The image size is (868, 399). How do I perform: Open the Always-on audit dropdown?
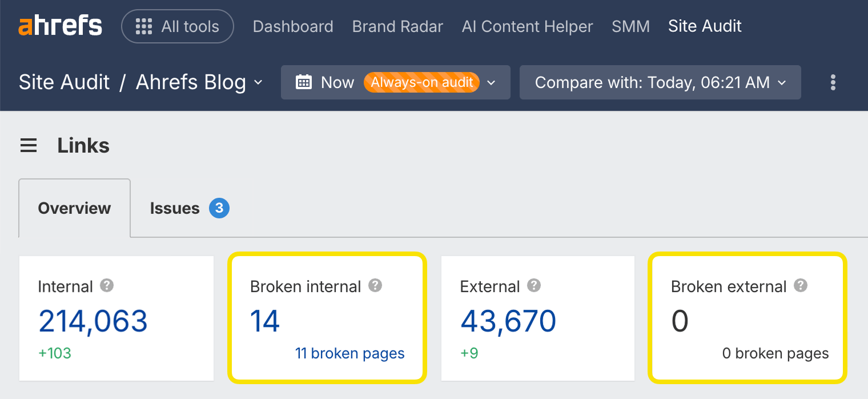click(x=491, y=82)
